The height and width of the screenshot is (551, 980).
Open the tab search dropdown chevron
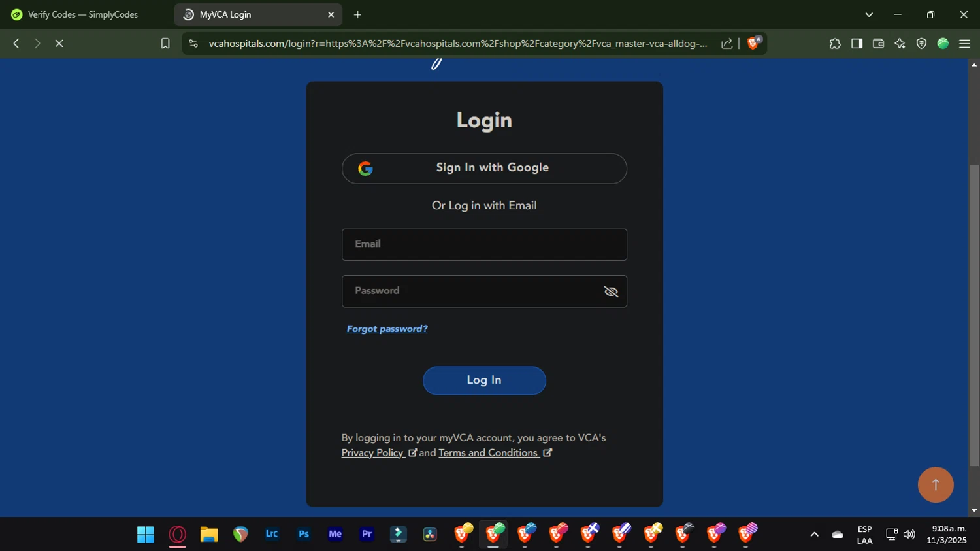869,14
